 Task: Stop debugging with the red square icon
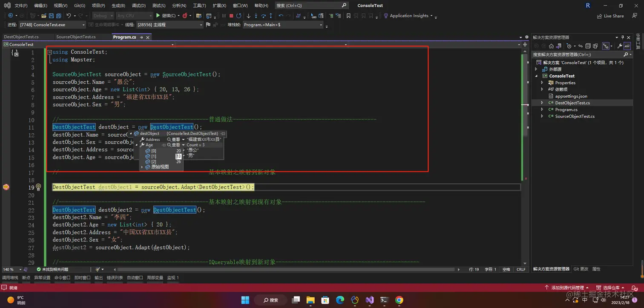pos(231,16)
